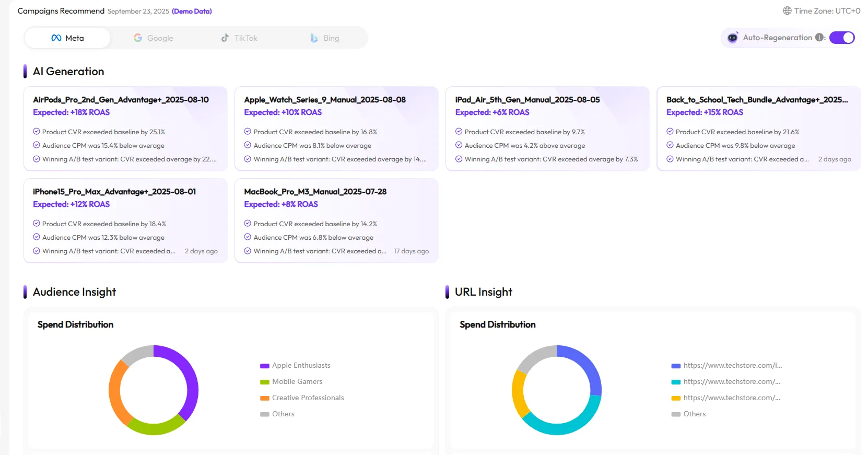
Task: Open the Back_to_School_Tech_Bundle campaign title
Action: click(757, 100)
